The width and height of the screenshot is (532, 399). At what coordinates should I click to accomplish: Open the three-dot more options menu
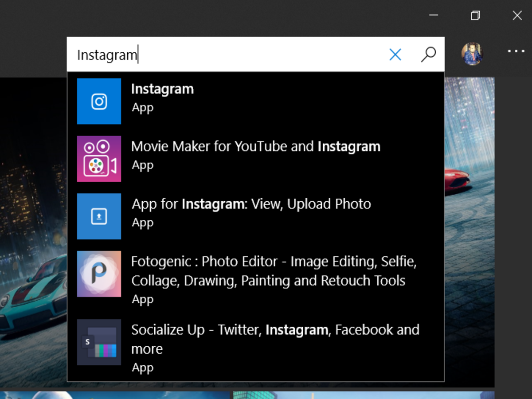tap(516, 51)
